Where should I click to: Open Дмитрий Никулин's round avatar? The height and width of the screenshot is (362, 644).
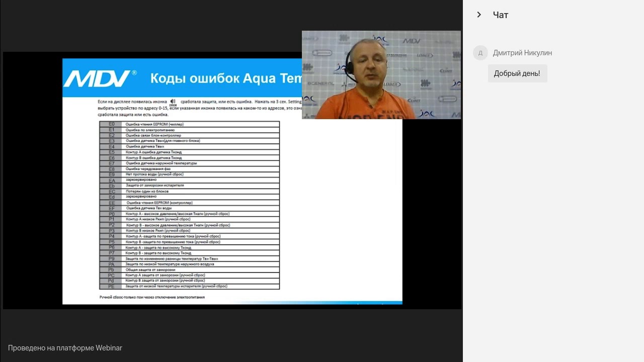(480, 53)
